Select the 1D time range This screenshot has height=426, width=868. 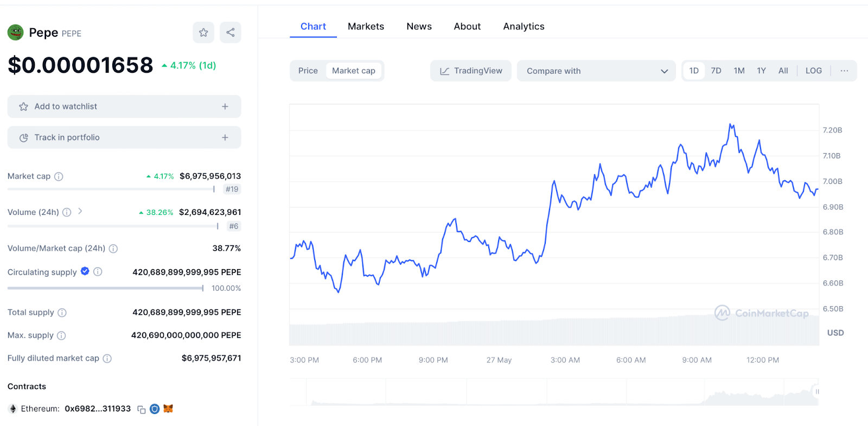tap(694, 71)
